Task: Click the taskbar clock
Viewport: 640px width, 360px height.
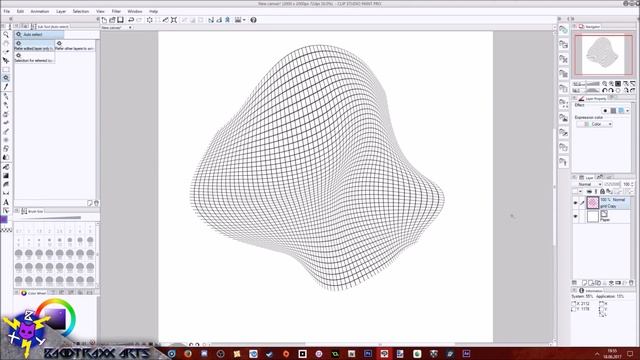Action: pos(612,353)
